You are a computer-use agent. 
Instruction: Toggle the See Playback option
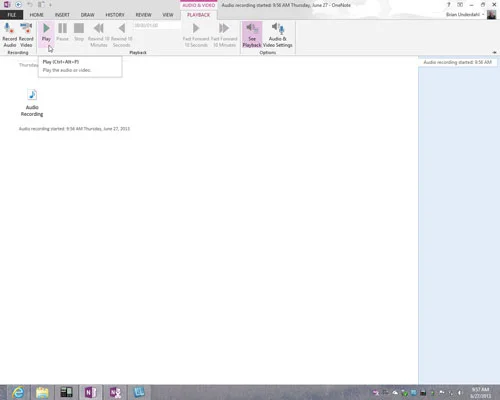(x=252, y=35)
